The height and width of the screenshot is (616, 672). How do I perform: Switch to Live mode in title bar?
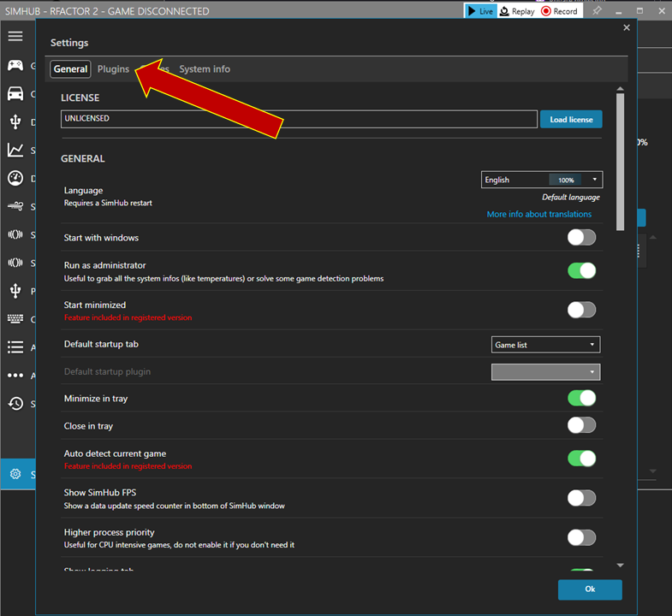[x=481, y=11]
